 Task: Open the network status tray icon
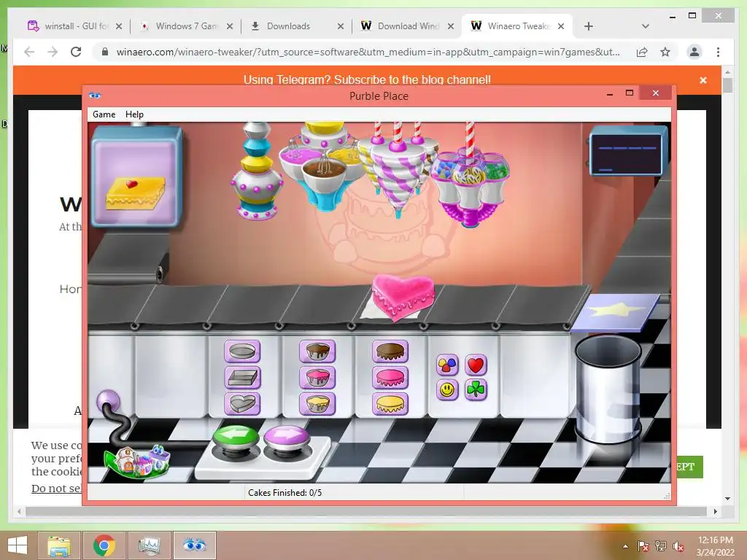point(661,546)
